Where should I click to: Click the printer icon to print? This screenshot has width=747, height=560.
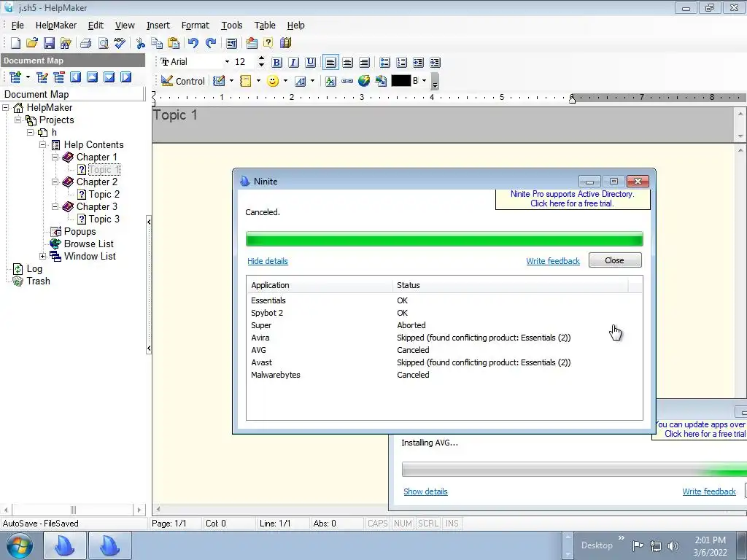86,43
